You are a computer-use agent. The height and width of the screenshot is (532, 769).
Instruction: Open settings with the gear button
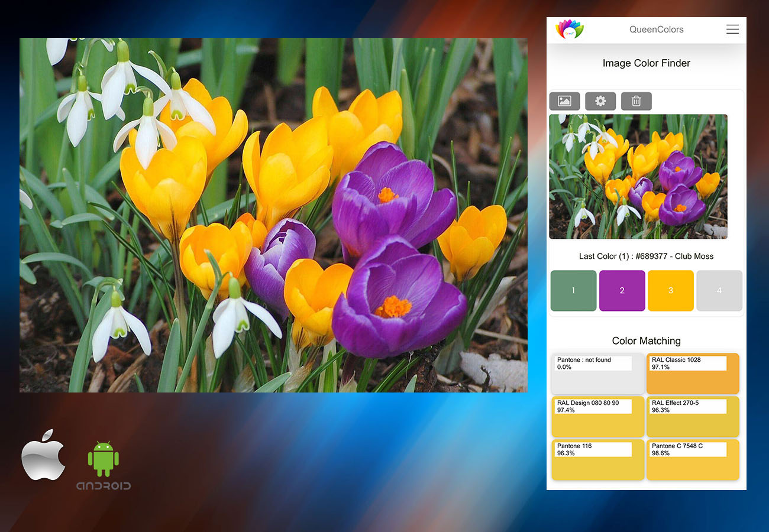pyautogui.click(x=600, y=101)
